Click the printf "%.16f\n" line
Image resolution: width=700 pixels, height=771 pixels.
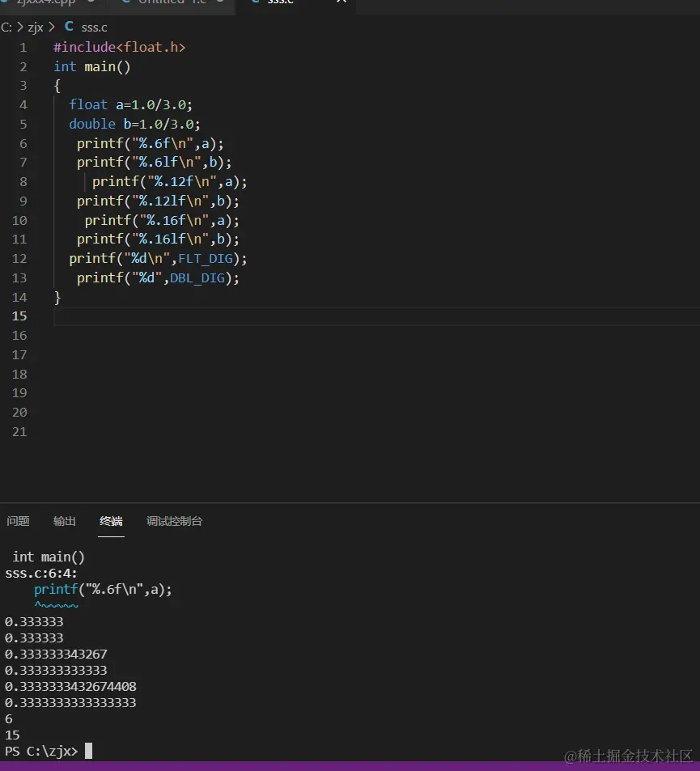click(x=162, y=220)
